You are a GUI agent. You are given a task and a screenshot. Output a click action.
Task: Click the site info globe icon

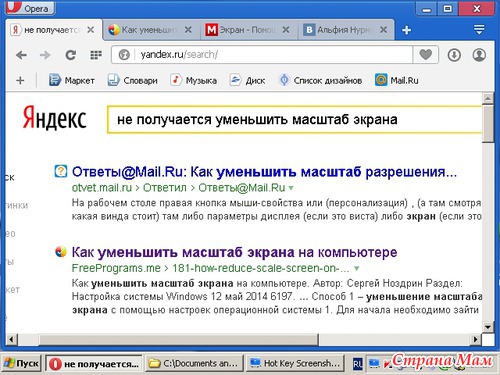(x=124, y=55)
